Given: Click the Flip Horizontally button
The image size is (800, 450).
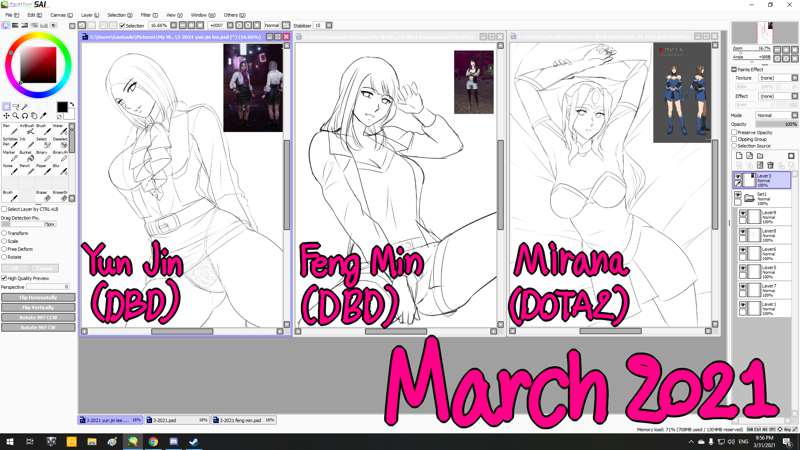Looking at the screenshot, I should point(37,297).
